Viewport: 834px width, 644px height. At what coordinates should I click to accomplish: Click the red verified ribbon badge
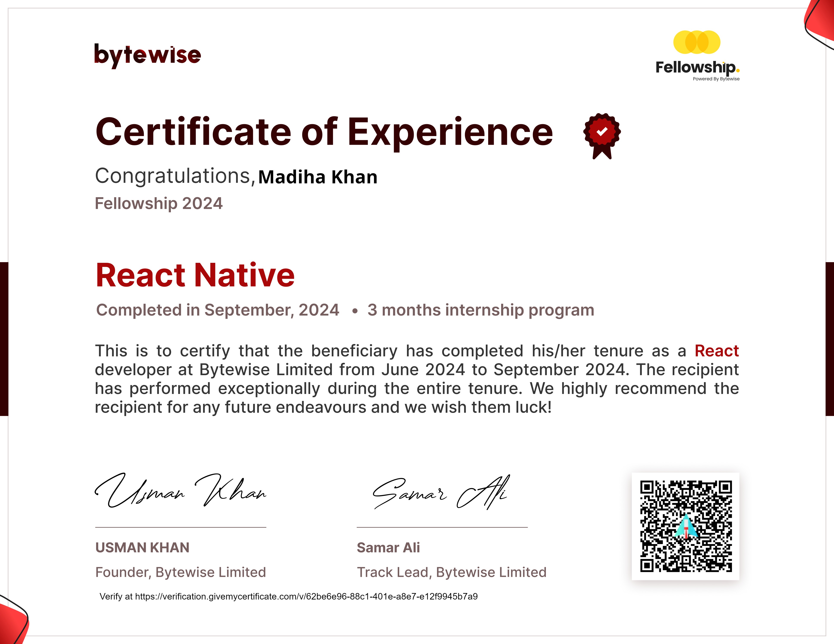[x=602, y=136]
